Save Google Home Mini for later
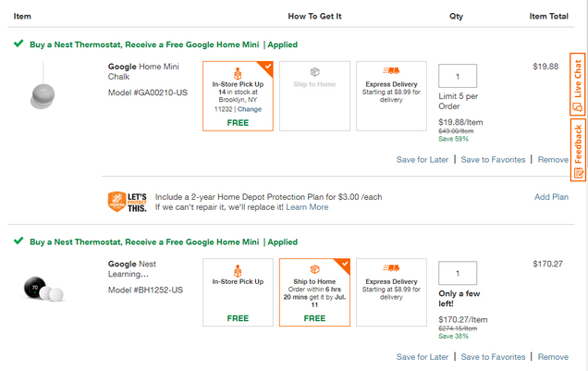588x371 pixels. click(423, 159)
